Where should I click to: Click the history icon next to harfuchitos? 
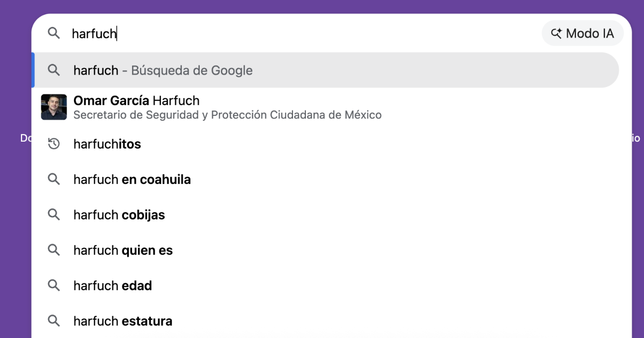[54, 144]
